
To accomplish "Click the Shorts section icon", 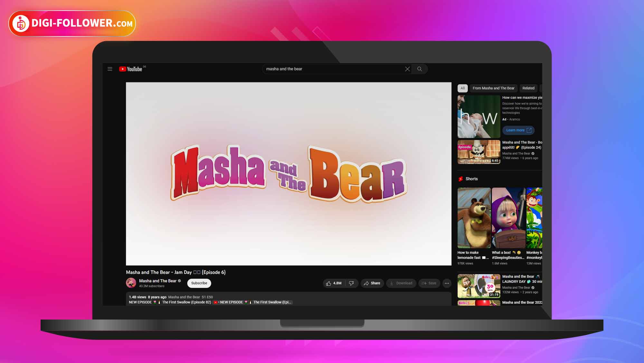I will (461, 179).
